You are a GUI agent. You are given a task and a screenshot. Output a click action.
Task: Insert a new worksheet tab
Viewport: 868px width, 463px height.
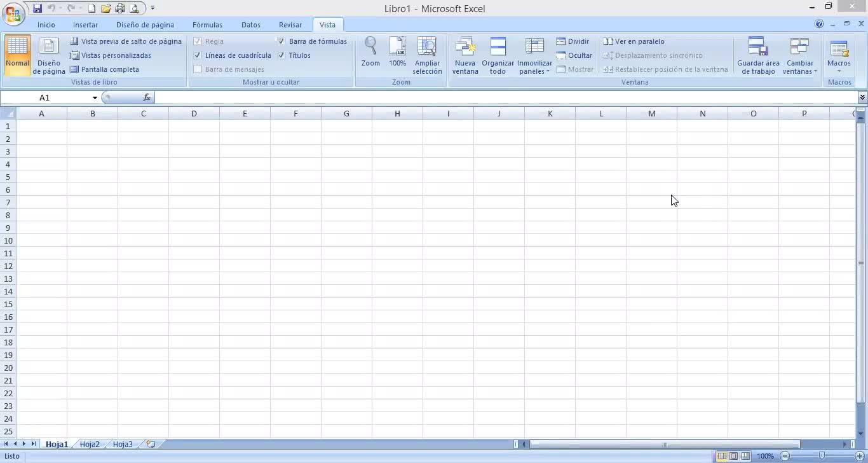coord(151,444)
